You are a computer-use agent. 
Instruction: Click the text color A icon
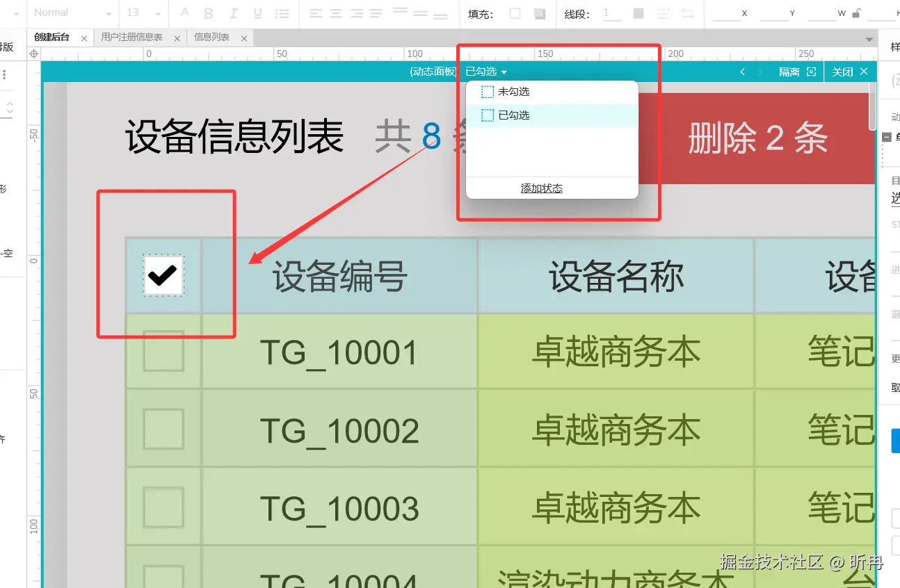[x=184, y=13]
